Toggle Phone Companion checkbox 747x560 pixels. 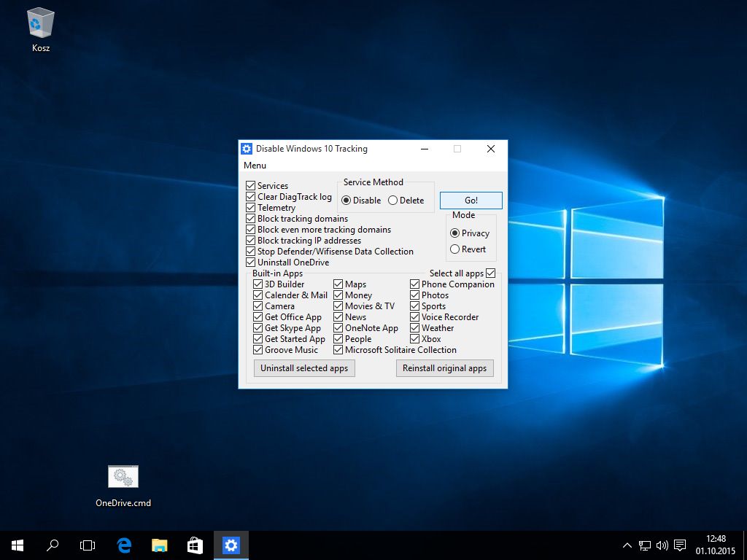(x=414, y=284)
